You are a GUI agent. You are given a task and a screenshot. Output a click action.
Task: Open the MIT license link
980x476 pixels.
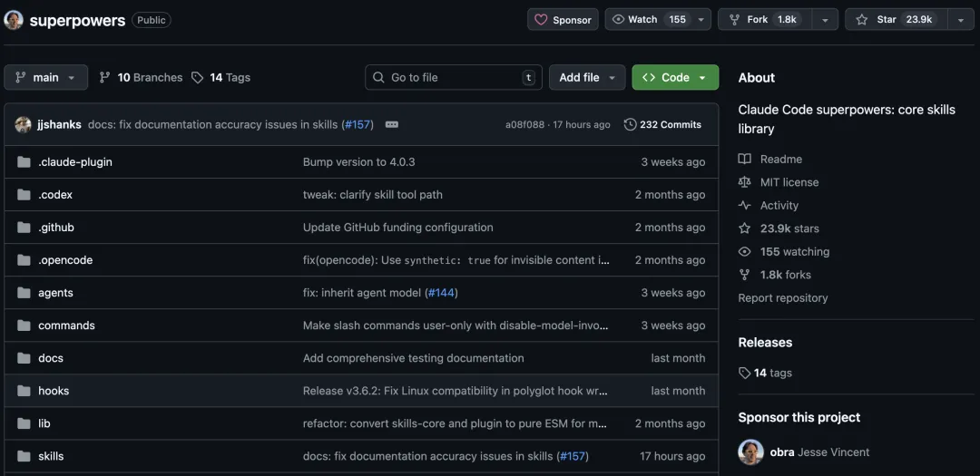tap(789, 182)
